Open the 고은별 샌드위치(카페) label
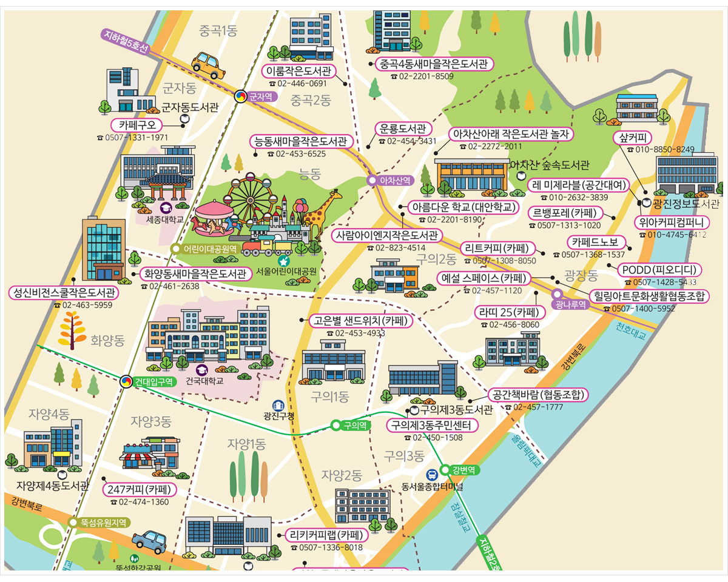 click(x=361, y=321)
